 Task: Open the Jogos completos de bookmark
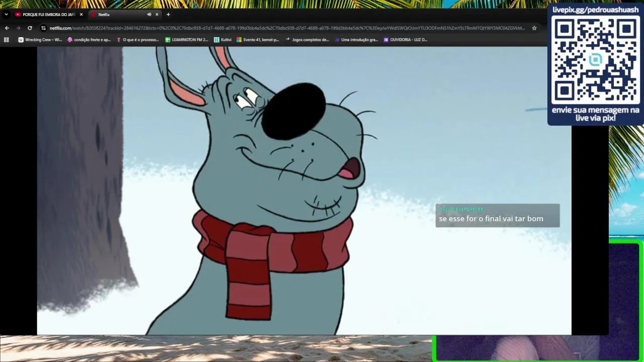(307, 40)
